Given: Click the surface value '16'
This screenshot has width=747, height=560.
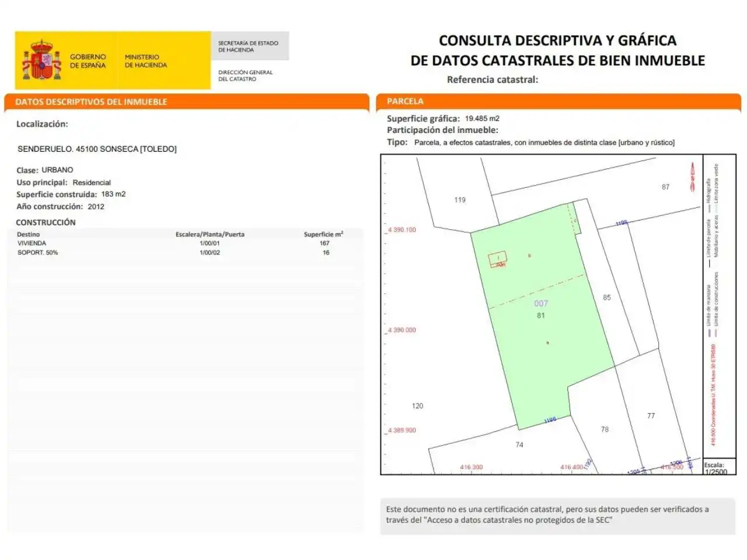Looking at the screenshot, I should click(x=326, y=253).
